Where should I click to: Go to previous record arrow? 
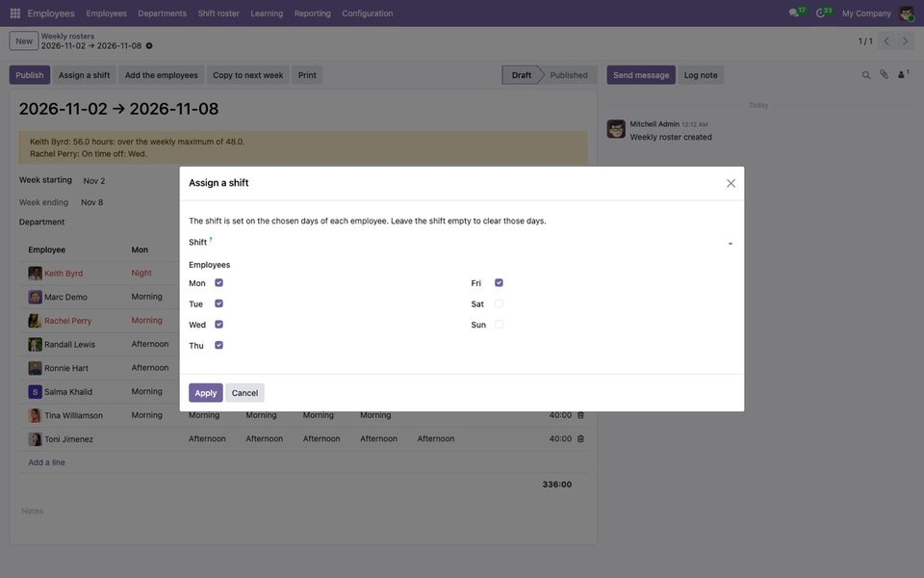[x=886, y=40]
